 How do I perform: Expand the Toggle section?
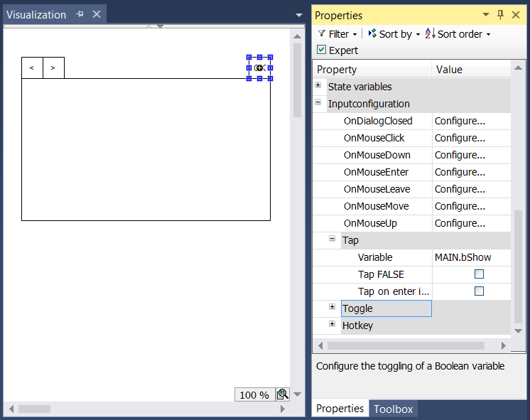click(x=332, y=307)
